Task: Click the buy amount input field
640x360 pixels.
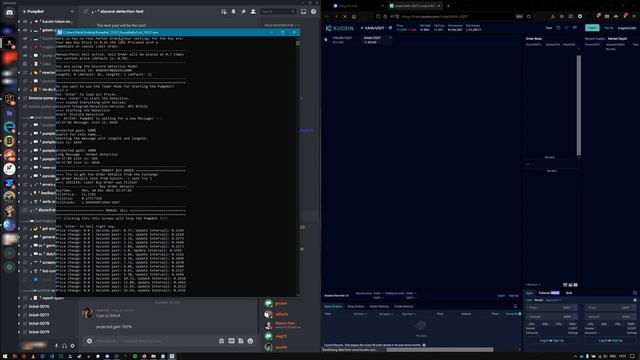Action: pos(552,316)
